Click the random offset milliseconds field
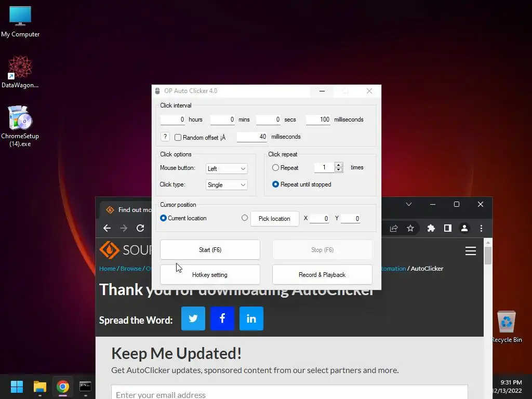Screen dimensions: 532x399 tap(252, 137)
